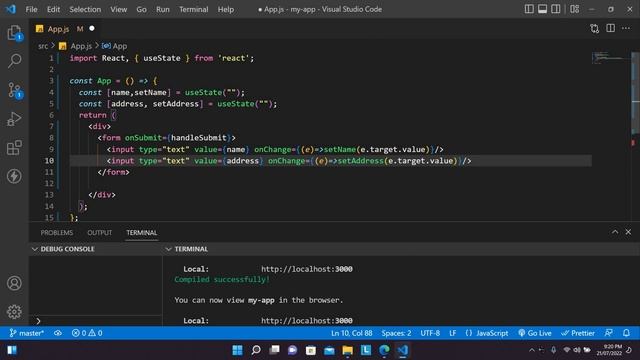Open the Windows Start button
Image resolution: width=640 pixels, height=360 pixels.
(237, 350)
